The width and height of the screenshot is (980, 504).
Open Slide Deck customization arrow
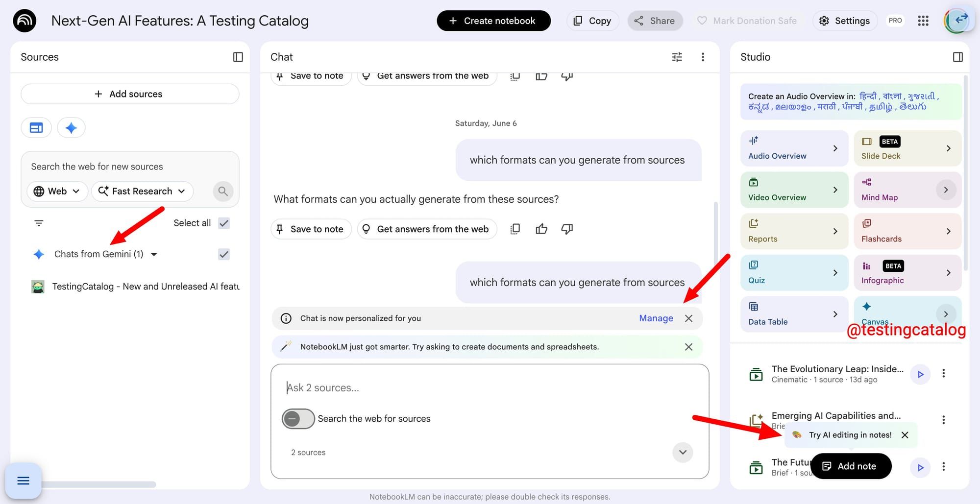pyautogui.click(x=948, y=148)
